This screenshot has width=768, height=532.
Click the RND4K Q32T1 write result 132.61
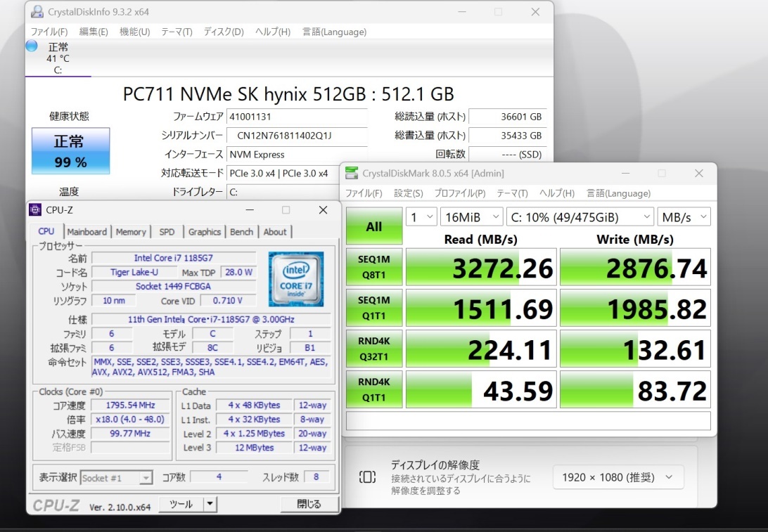pos(635,349)
